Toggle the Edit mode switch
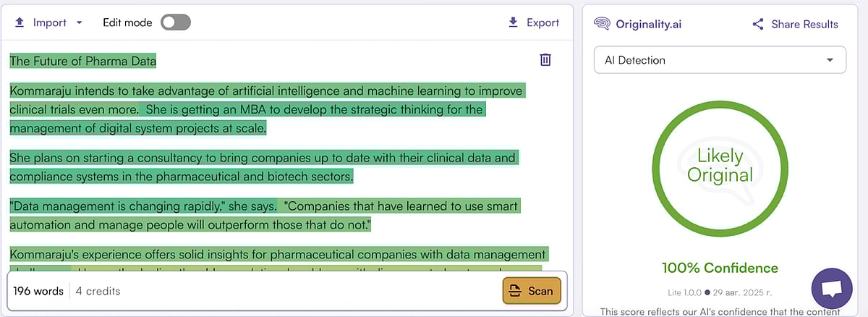Screen dimensions: 868x317 (x=176, y=22)
